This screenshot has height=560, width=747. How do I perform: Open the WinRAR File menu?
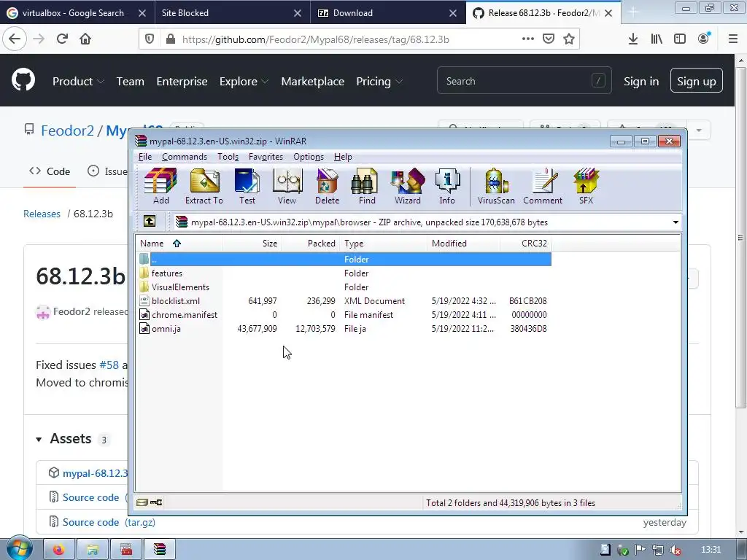[145, 157]
